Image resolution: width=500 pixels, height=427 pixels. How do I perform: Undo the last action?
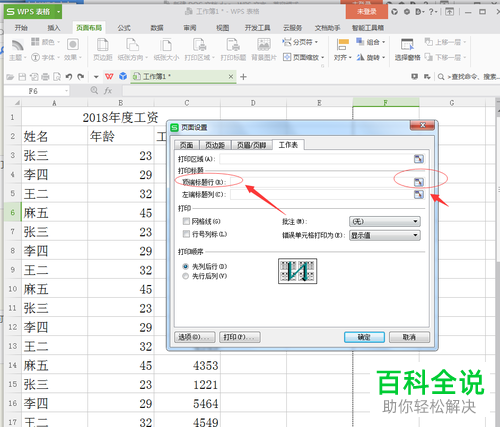pyautogui.click(x=69, y=77)
